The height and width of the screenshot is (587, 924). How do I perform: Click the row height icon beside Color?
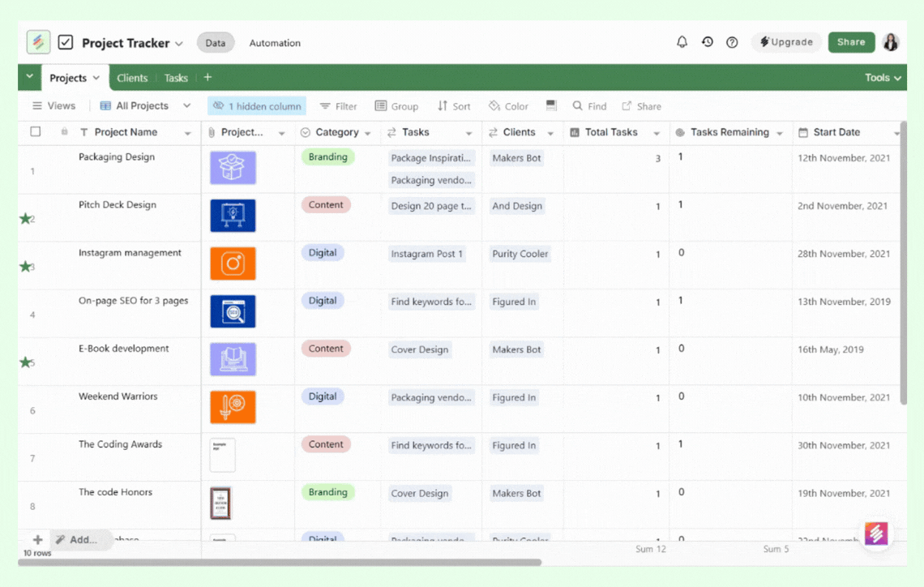pyautogui.click(x=551, y=105)
